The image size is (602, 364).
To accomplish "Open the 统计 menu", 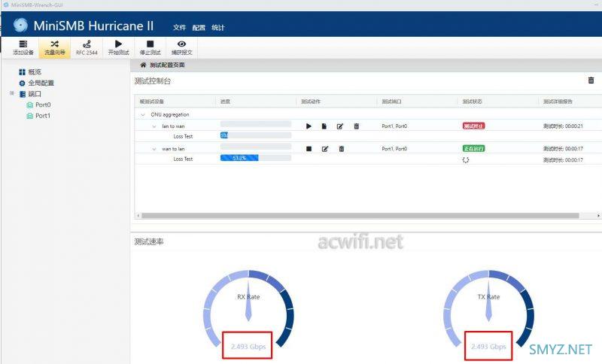I will tap(218, 27).
